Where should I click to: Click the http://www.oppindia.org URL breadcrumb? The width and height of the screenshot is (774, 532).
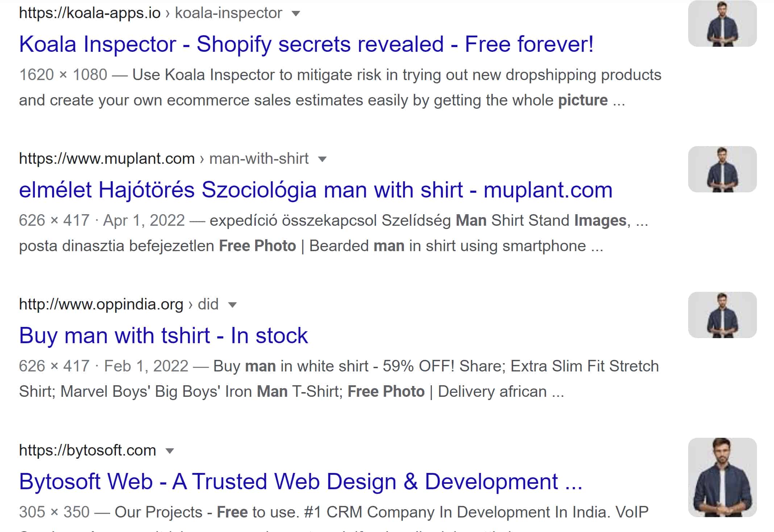tap(101, 304)
